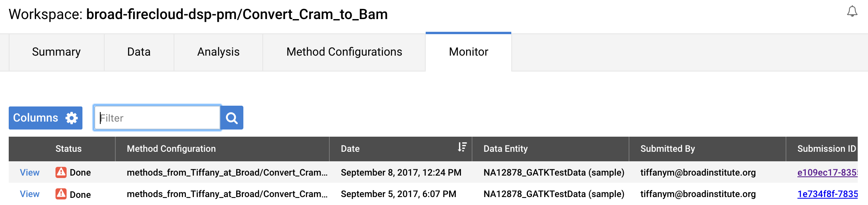This screenshot has width=868, height=205.
Task: Sort by the Status column header
Action: coord(69,149)
